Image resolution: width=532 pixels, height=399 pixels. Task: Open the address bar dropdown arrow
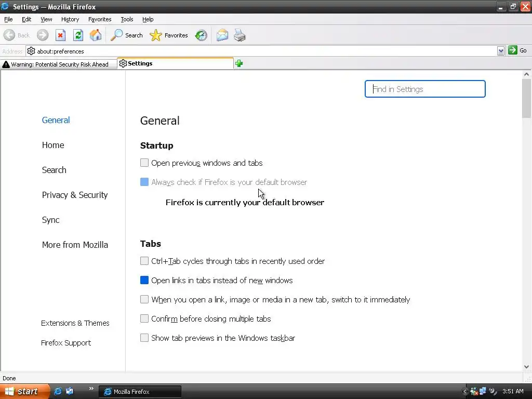coord(501,51)
